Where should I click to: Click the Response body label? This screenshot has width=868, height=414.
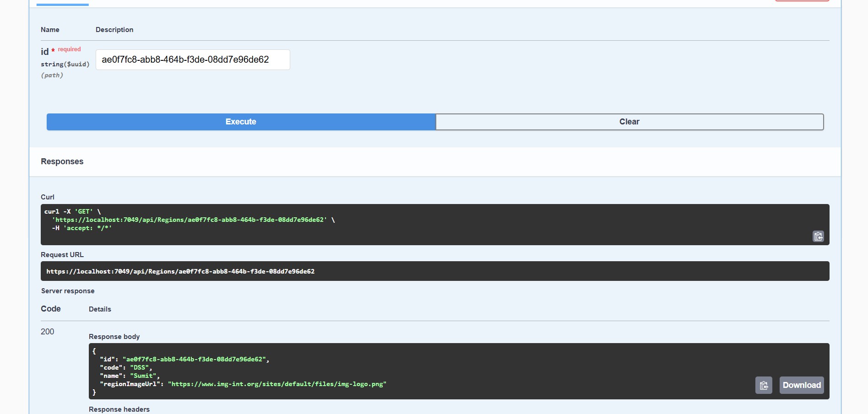click(114, 337)
